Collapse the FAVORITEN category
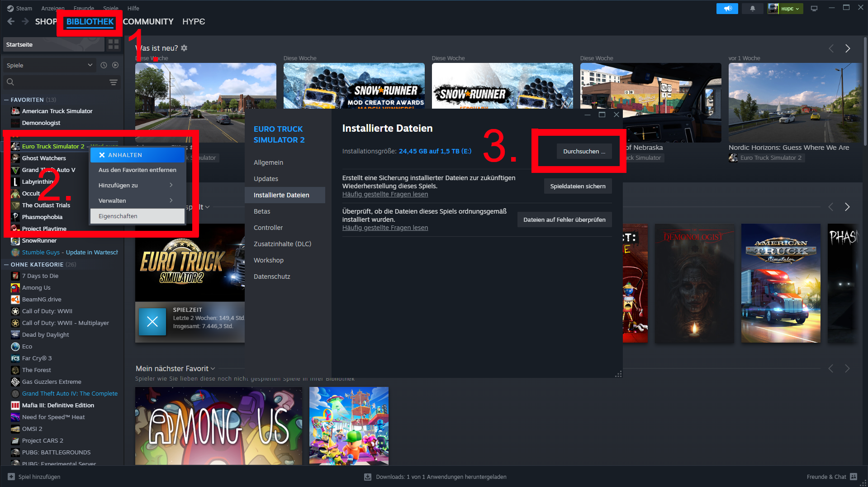 (x=6, y=100)
